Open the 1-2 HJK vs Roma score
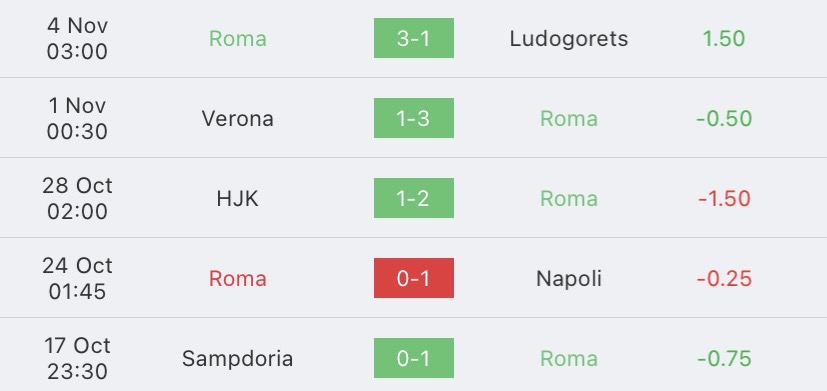 point(414,198)
